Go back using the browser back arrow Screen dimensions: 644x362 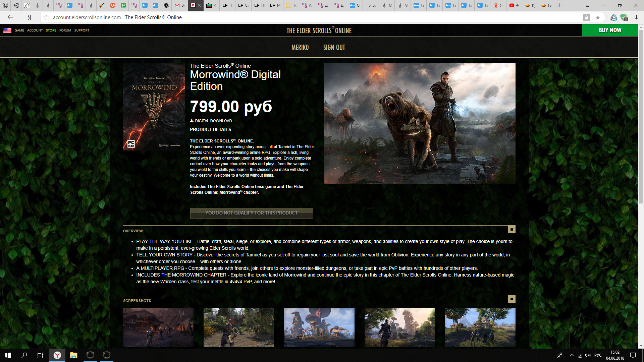pos(10,17)
